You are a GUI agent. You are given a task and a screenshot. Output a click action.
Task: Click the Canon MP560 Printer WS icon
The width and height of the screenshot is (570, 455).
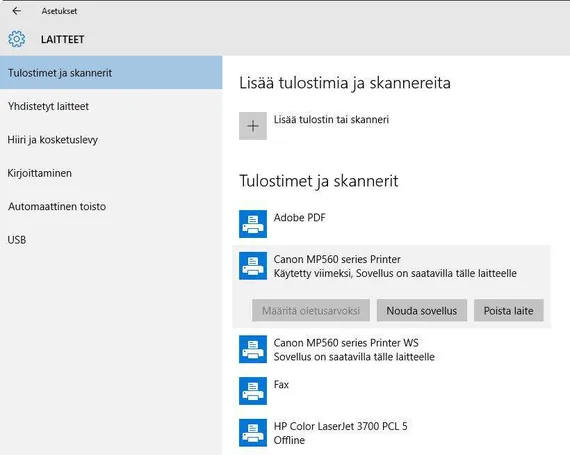(x=253, y=349)
